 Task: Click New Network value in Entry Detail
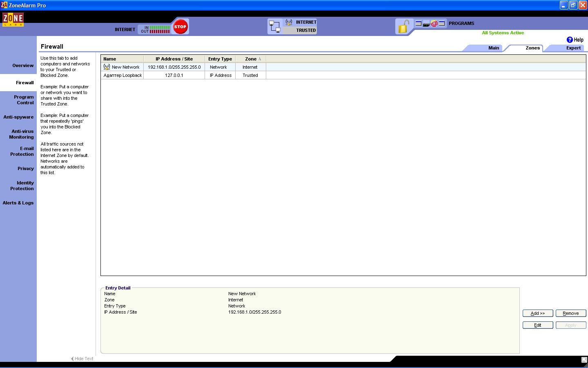click(x=242, y=294)
